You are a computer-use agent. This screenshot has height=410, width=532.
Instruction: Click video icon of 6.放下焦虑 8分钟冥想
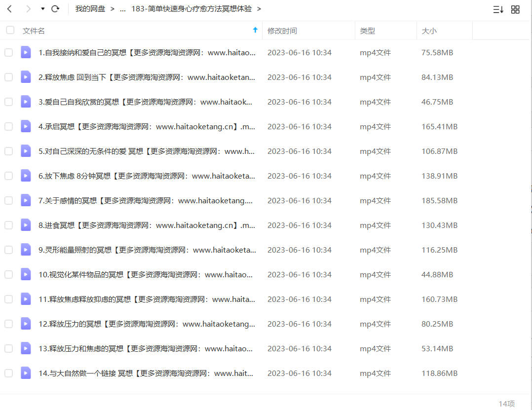pos(26,176)
